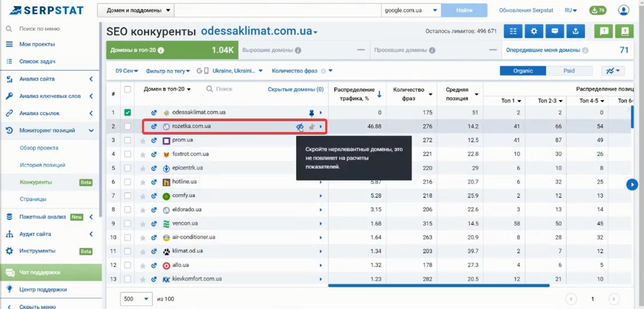Viewport: 644px width, 309px height.
Task: Switch the report to Paid mode
Action: coord(569,70)
